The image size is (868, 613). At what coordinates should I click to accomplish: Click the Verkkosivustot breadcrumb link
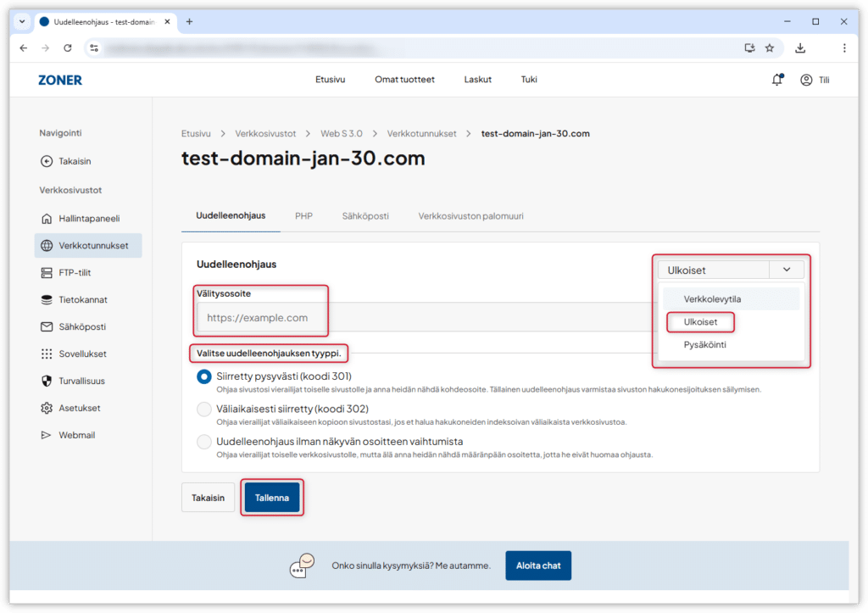[x=265, y=134]
